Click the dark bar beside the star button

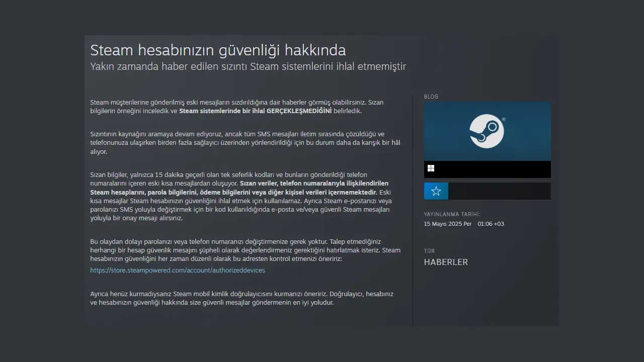pyautogui.click(x=500, y=191)
